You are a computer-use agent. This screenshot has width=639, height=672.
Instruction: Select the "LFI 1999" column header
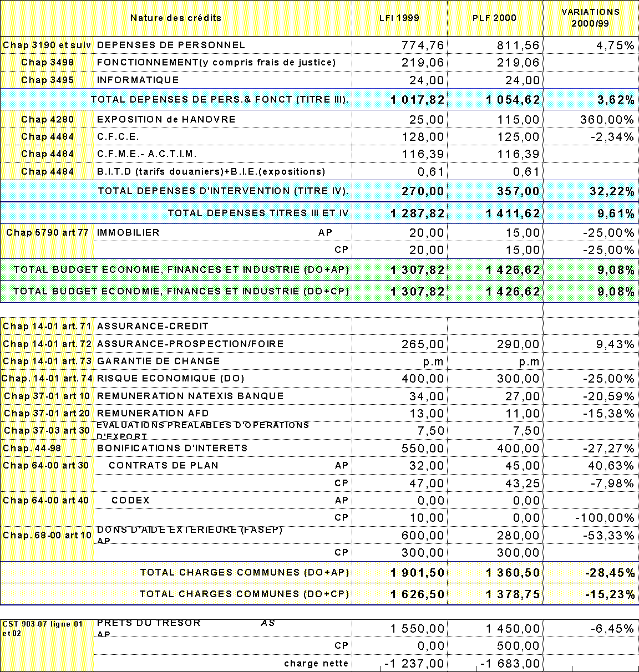(x=399, y=18)
